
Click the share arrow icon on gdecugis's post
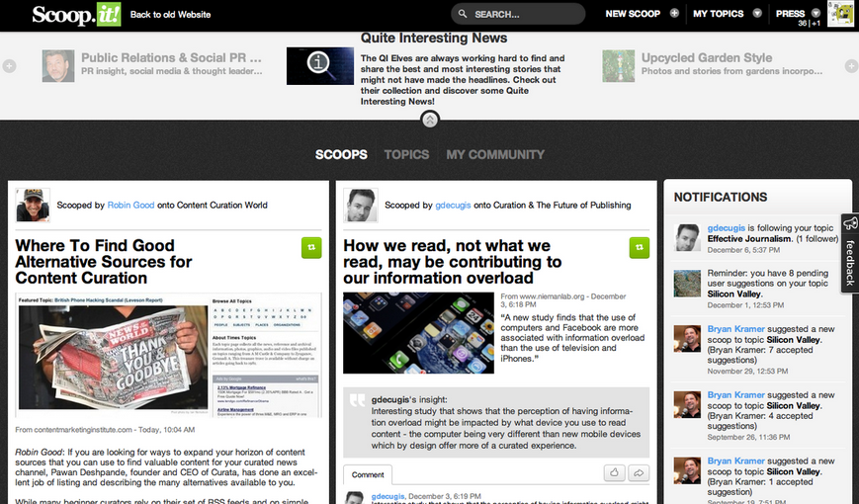(639, 473)
